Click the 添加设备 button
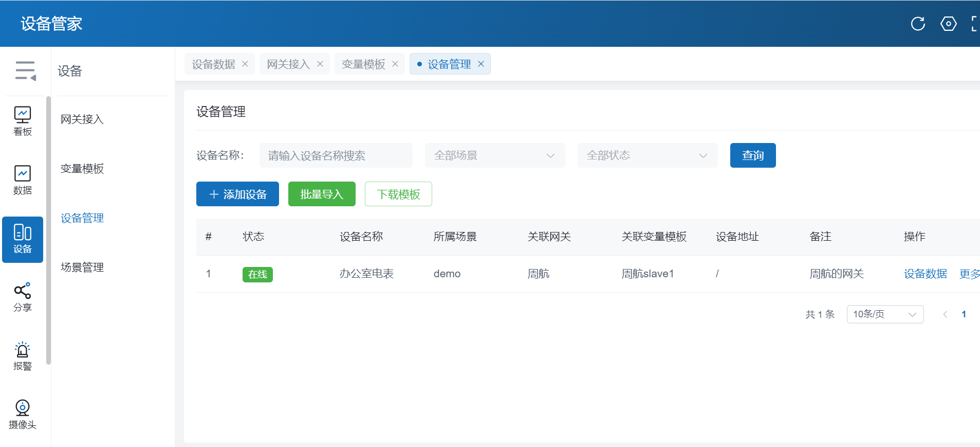 pyautogui.click(x=237, y=194)
